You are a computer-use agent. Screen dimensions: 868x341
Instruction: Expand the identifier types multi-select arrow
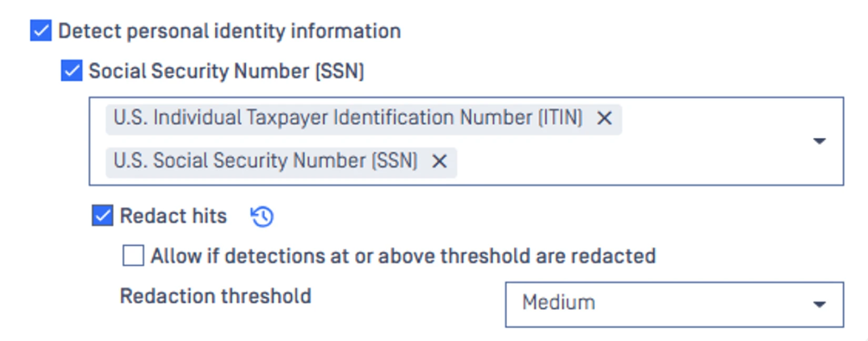click(819, 141)
